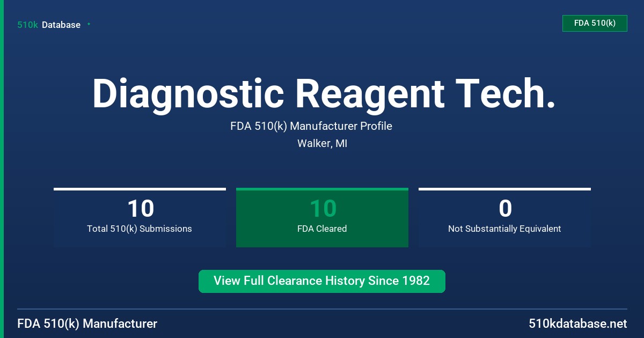Click View Full Clearance History Since 1982
Image resolution: width=644 pixels, height=338 pixels.
pyautogui.click(x=322, y=281)
